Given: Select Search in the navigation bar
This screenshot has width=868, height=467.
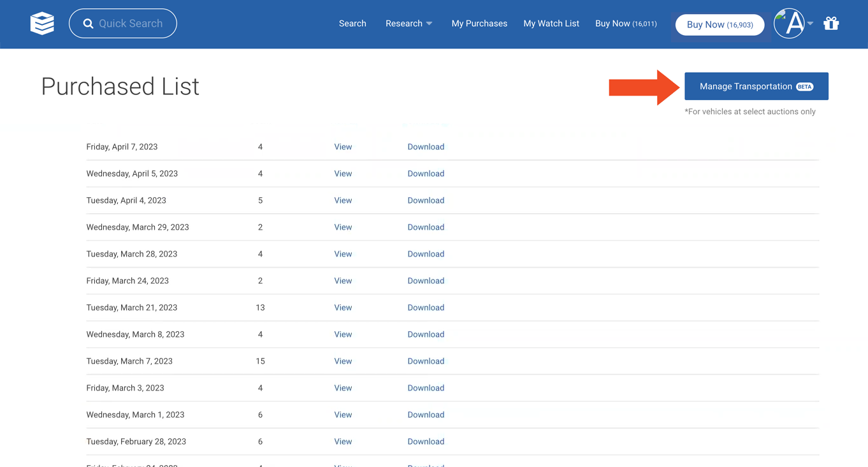Looking at the screenshot, I should pyautogui.click(x=352, y=23).
